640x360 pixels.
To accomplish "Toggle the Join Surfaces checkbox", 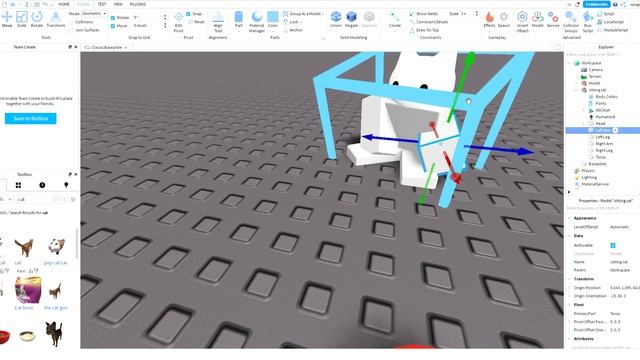I will tap(72, 30).
